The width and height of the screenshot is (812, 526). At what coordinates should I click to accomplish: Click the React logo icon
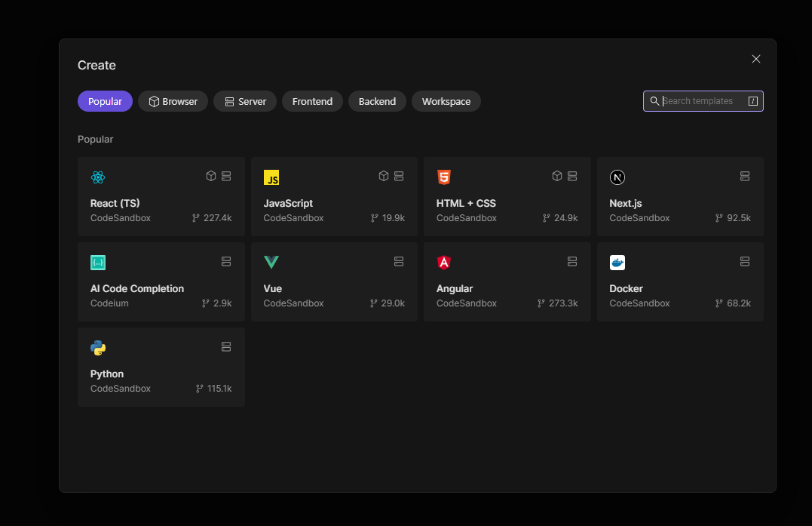pyautogui.click(x=98, y=177)
